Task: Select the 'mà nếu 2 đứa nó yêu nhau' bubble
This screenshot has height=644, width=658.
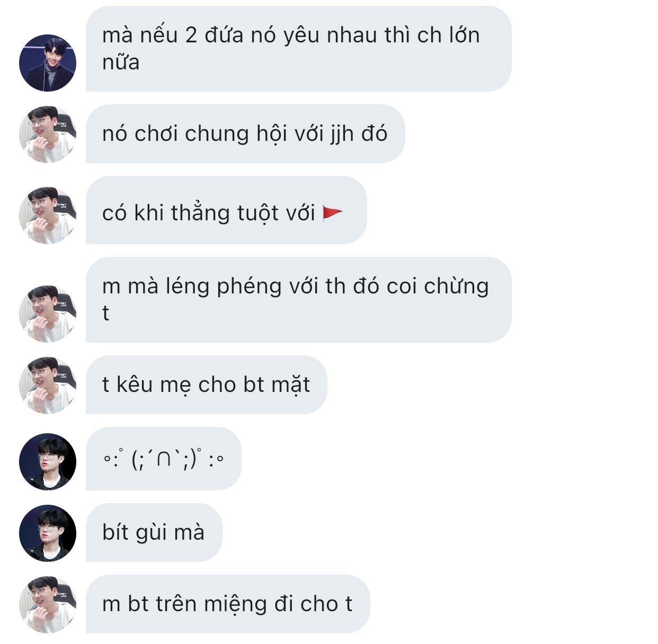Action: [299, 49]
